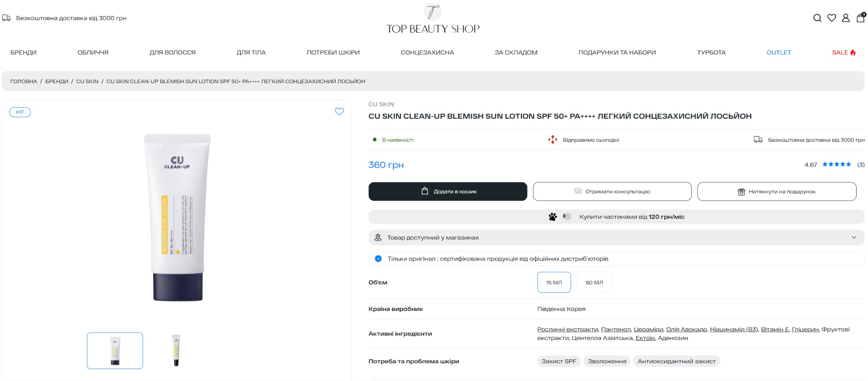Open the ЗА СКЛАДОМ menu
868x381 pixels.
click(516, 53)
